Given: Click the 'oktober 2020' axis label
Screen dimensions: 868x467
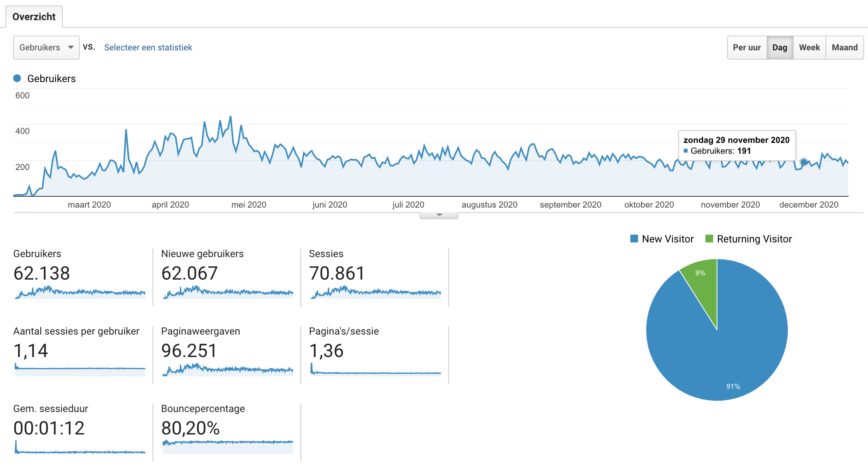Looking at the screenshot, I should click(x=649, y=204).
